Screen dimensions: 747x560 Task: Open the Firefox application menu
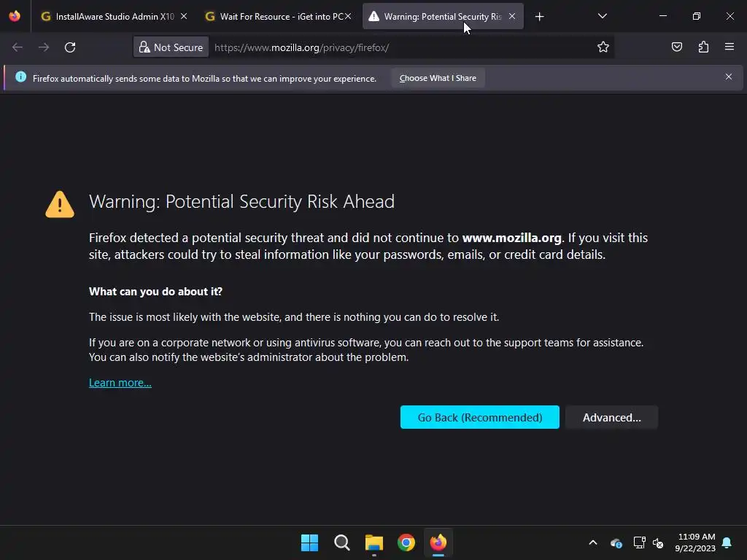[729, 47]
